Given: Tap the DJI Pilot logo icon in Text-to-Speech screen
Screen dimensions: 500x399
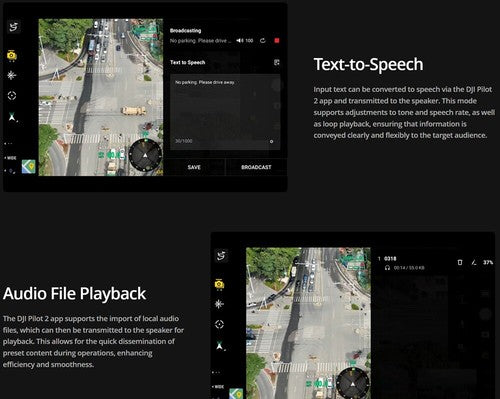Looking at the screenshot, I should (x=14, y=27).
